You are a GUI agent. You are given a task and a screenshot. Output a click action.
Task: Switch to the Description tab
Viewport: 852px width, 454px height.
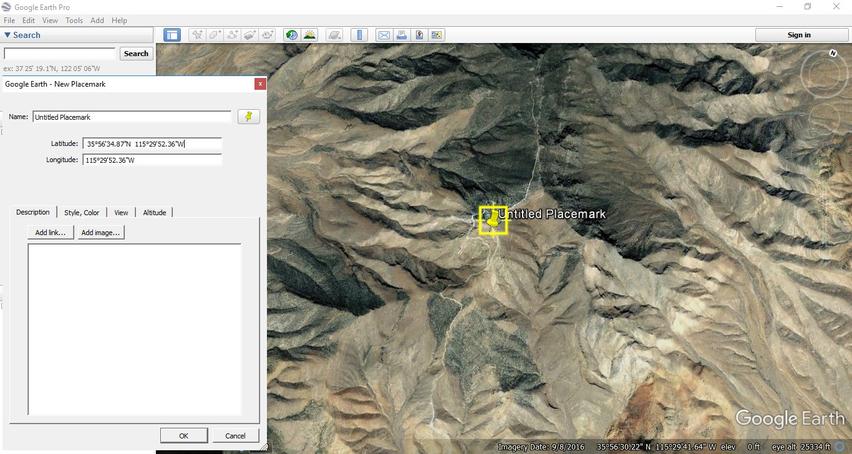(33, 212)
